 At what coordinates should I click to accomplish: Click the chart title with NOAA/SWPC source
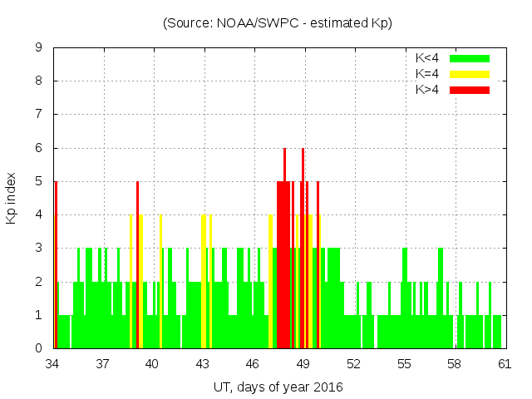click(277, 23)
